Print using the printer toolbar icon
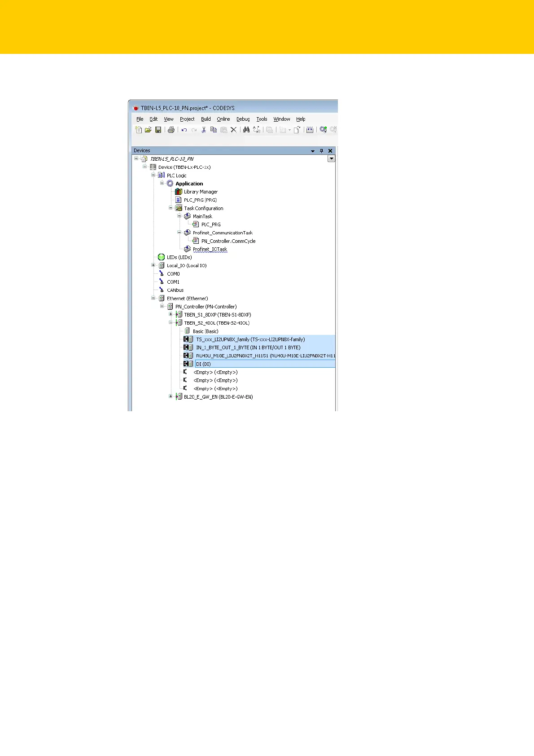534x756 pixels. point(171,130)
